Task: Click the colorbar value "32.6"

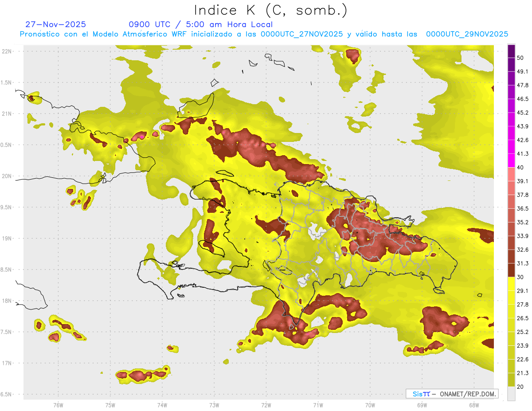Action: (x=523, y=250)
